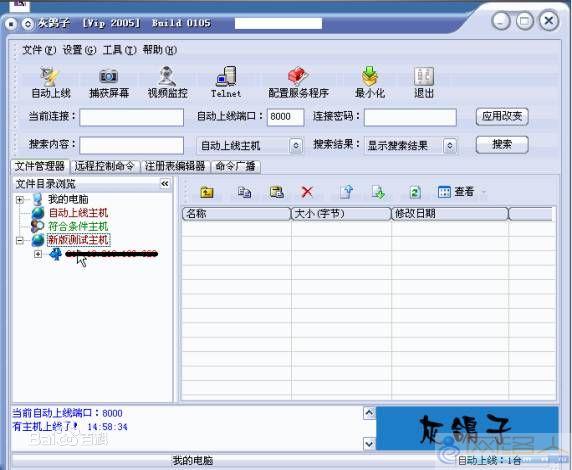Open the 自动上线主机 dropdown

click(296, 146)
